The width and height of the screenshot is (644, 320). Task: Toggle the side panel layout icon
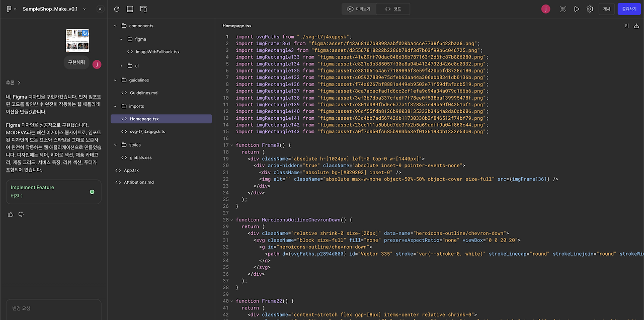[143, 9]
